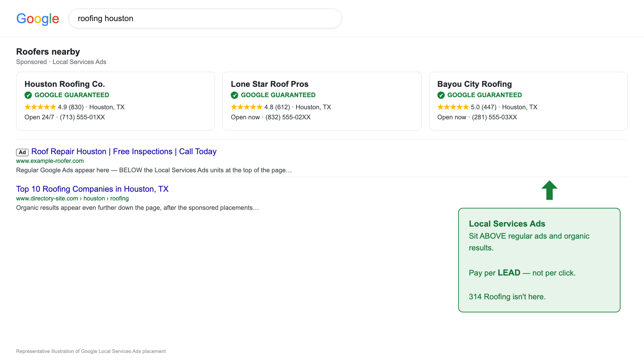Click star rating of Bayou City Roofing
The image size is (644, 362).
tap(453, 107)
